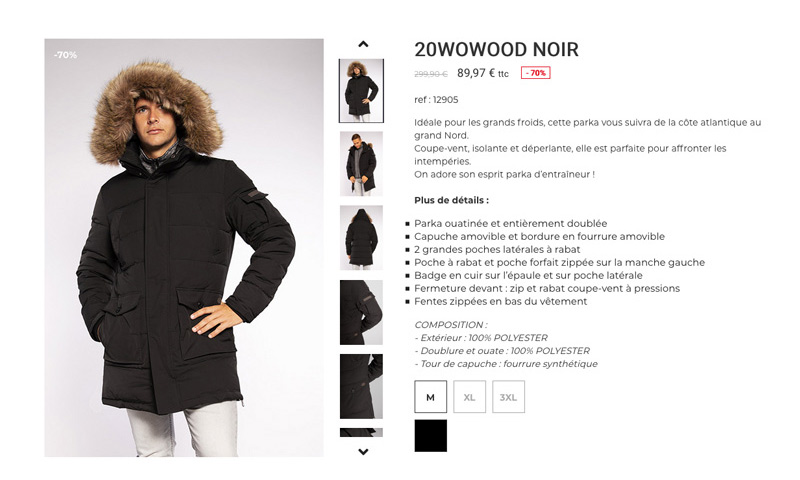Click the Plus de détails heading

point(452,200)
